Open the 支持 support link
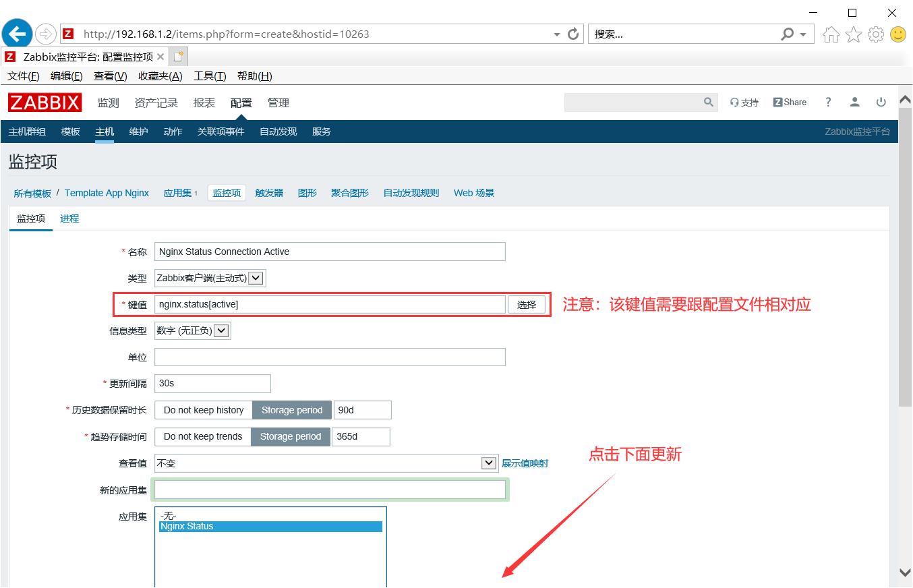Image resolution: width=913 pixels, height=588 pixels. click(x=744, y=102)
